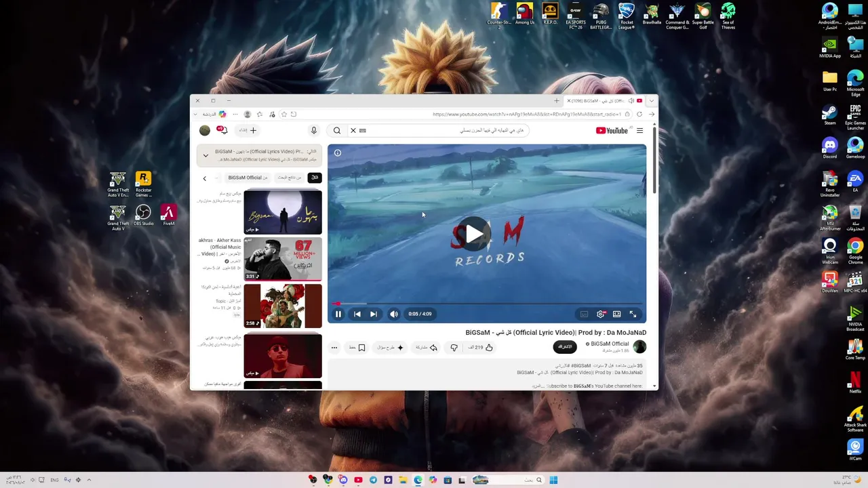Select the 'BiGSaM Official' filter chip
The width and height of the screenshot is (868, 488).
[x=248, y=178]
